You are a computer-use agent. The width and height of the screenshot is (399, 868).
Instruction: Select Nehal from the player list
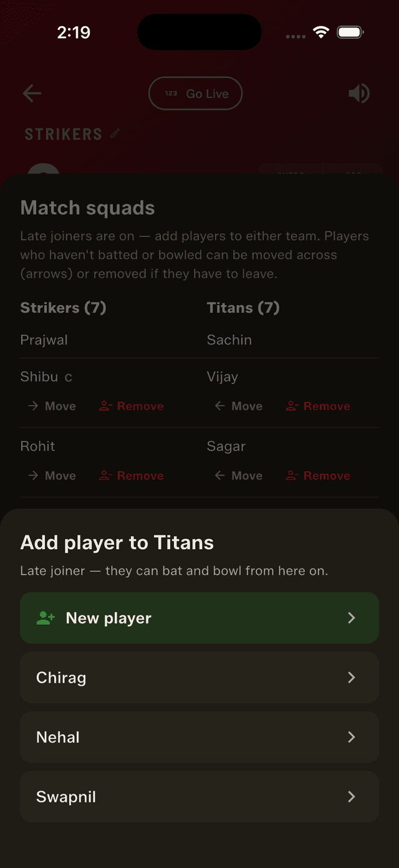[x=199, y=737]
